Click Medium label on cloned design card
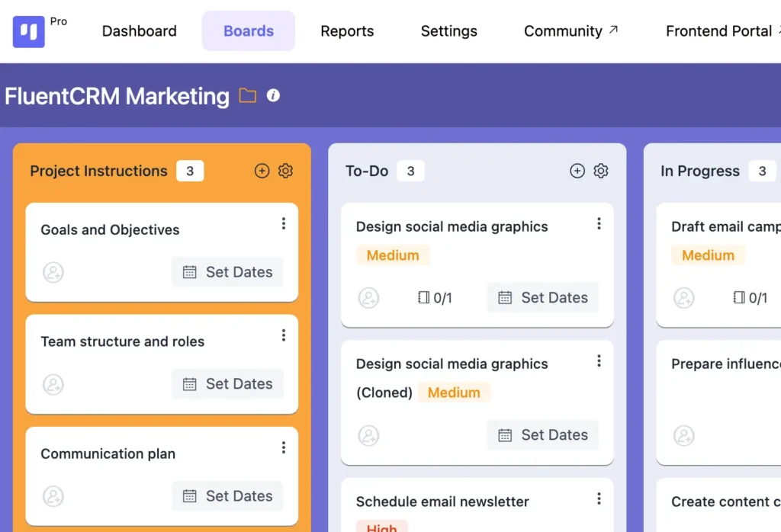781x532 pixels. tap(454, 393)
